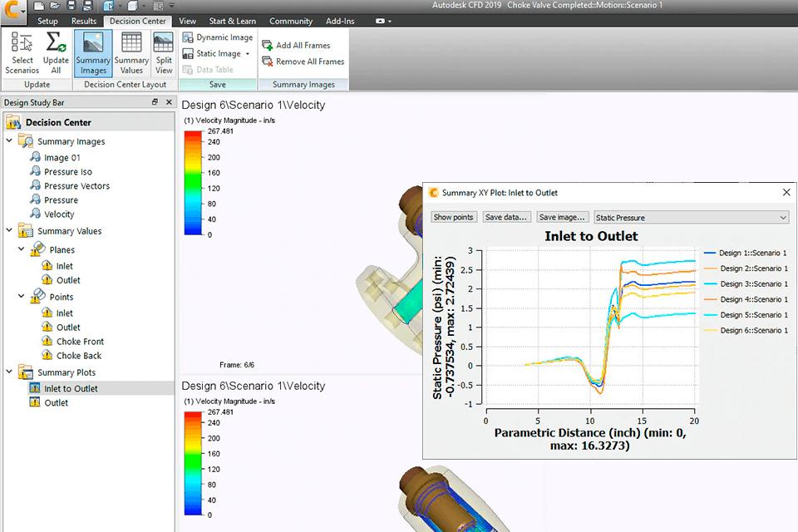Select Inlet under Planes
Viewport: 798px width, 532px height.
click(64, 266)
